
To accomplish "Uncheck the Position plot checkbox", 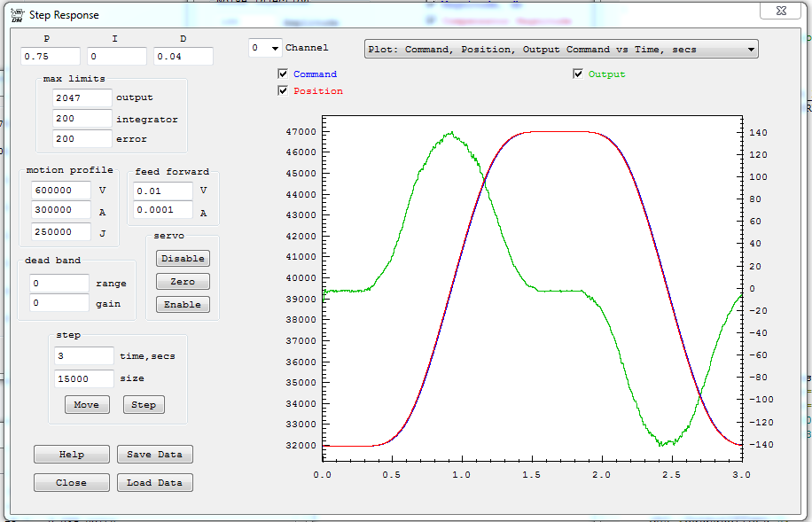I will coord(283,90).
